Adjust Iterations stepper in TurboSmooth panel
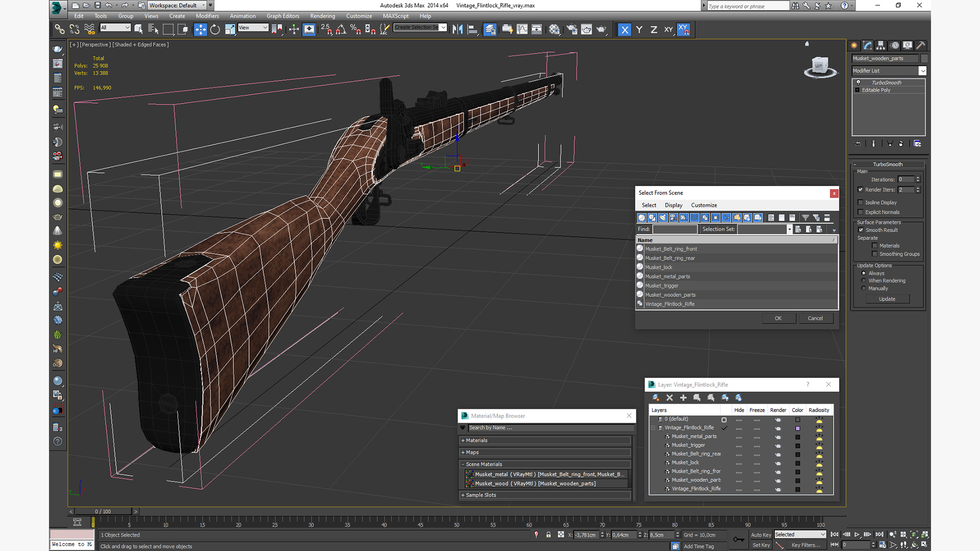Viewport: 980px width, 551px height. (x=917, y=179)
